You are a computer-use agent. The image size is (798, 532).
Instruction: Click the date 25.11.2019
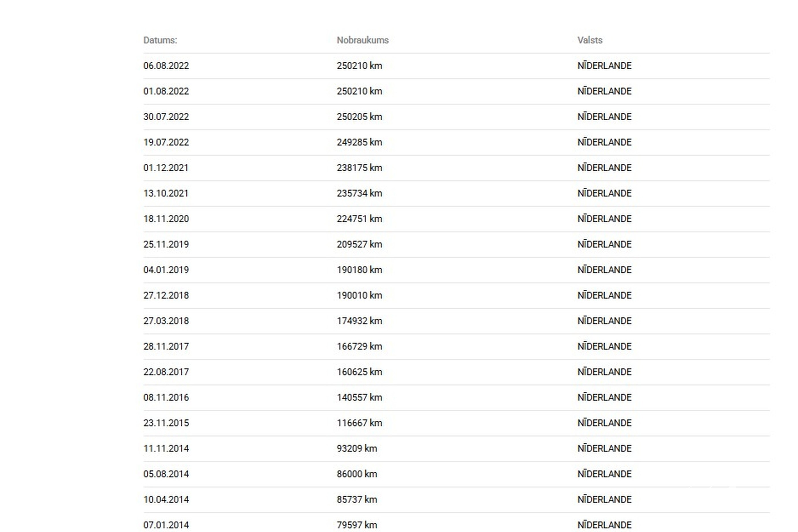(x=166, y=244)
